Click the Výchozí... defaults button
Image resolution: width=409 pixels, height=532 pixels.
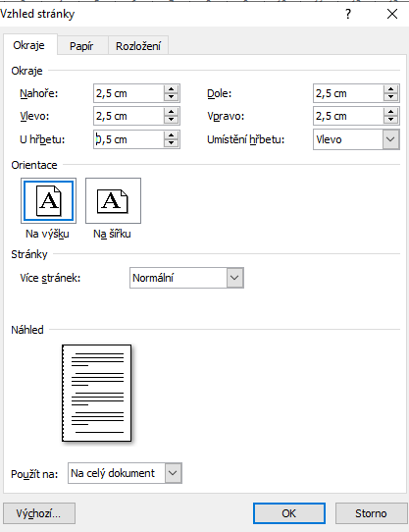[x=38, y=513]
